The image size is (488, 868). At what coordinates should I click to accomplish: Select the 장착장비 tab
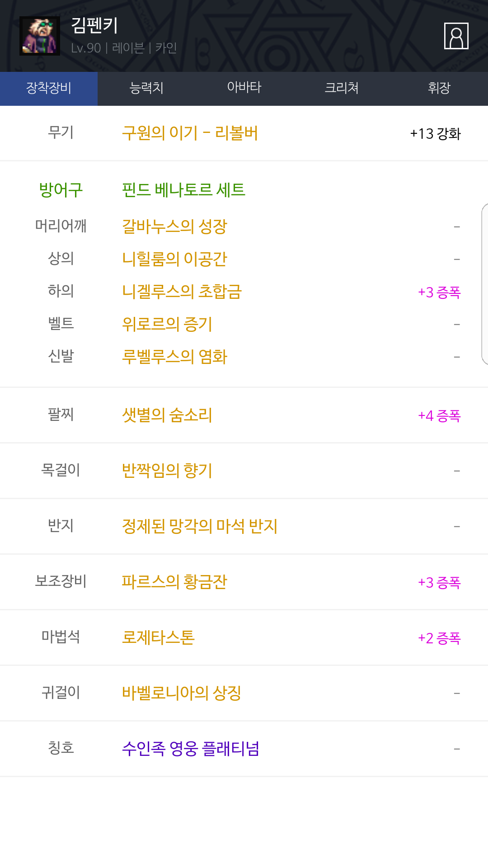49,88
